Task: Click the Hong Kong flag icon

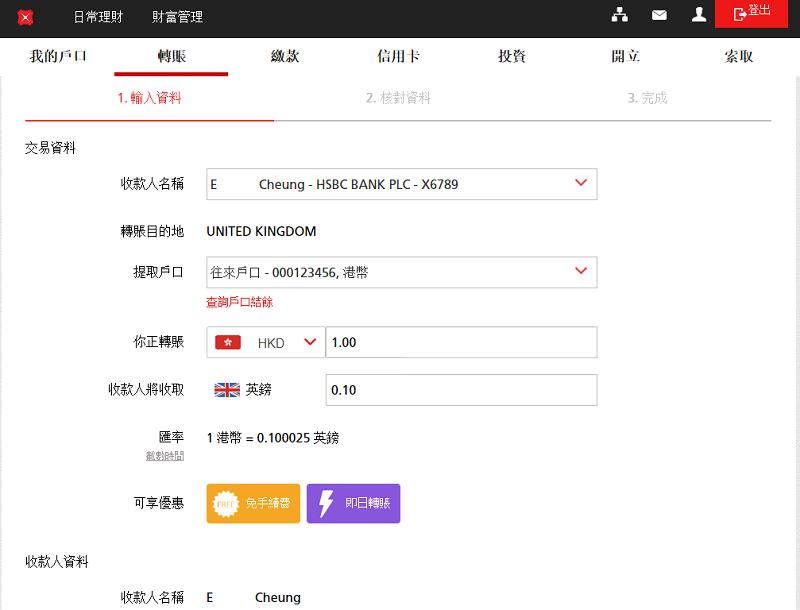Action: pos(228,342)
